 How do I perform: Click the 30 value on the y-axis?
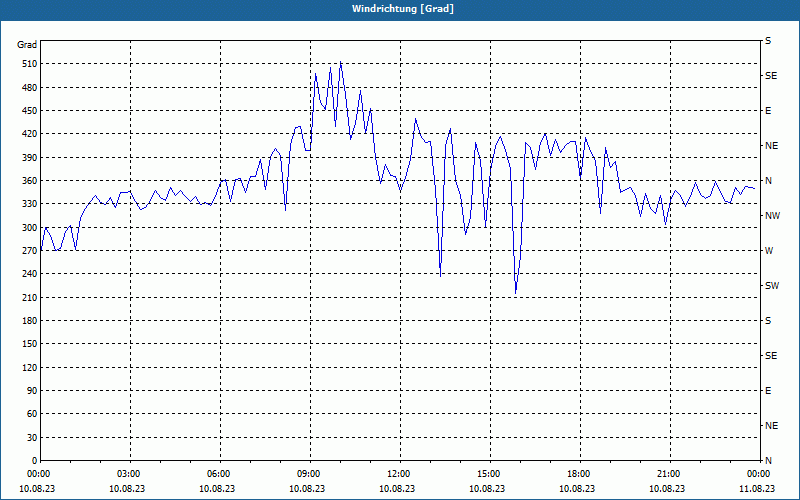[x=32, y=437]
